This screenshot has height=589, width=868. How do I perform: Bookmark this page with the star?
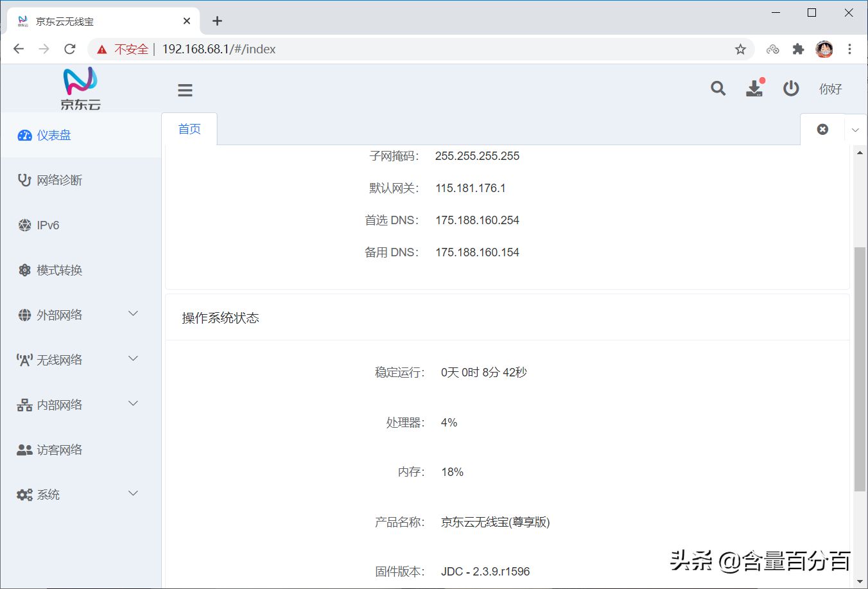(740, 49)
